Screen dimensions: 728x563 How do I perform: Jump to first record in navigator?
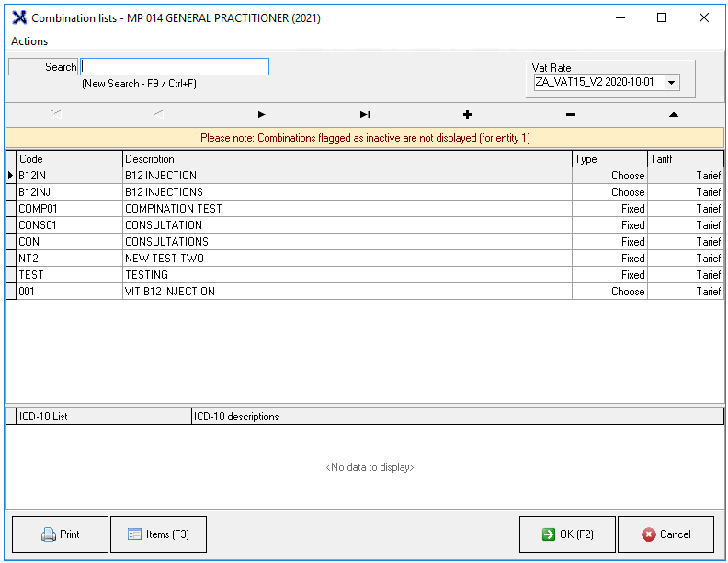[56, 114]
